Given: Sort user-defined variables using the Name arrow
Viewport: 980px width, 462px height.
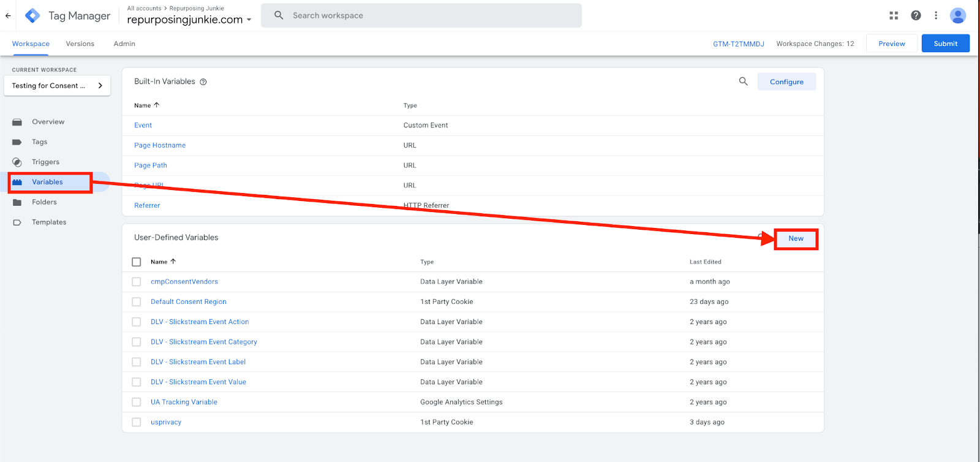Looking at the screenshot, I should coord(173,261).
